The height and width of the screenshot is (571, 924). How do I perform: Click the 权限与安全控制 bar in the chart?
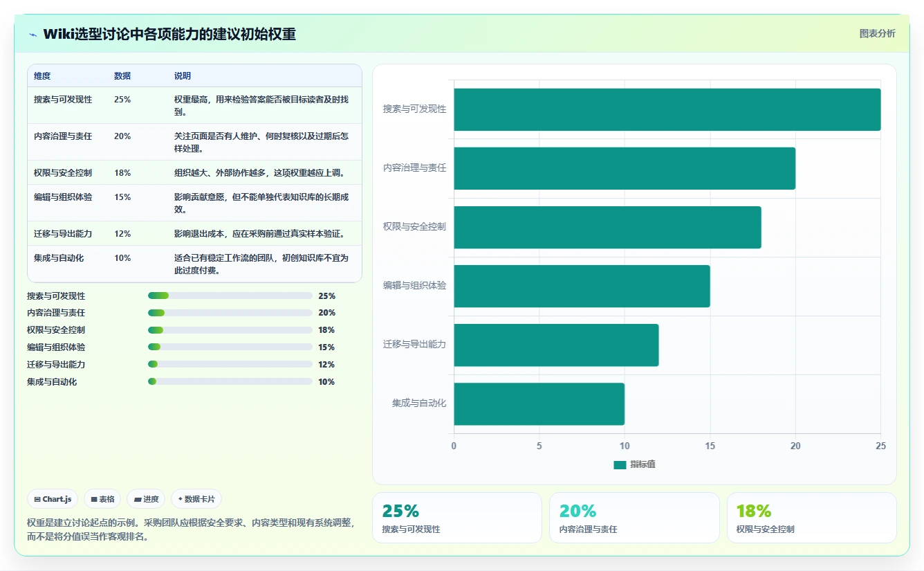607,227
